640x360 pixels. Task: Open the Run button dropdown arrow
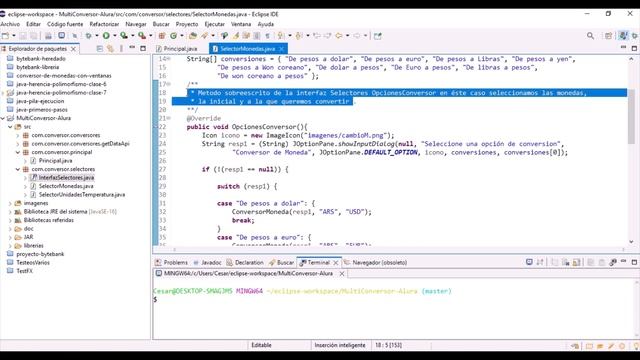pos(115,36)
